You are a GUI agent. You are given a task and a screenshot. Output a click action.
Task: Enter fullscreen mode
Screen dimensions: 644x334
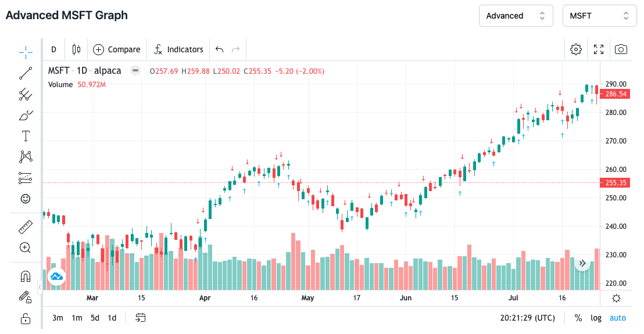599,49
